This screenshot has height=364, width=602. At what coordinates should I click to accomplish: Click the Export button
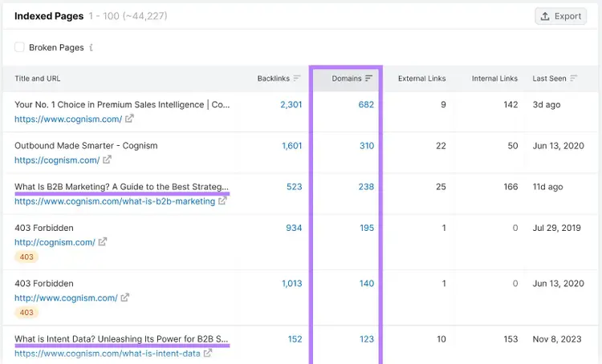560,16
